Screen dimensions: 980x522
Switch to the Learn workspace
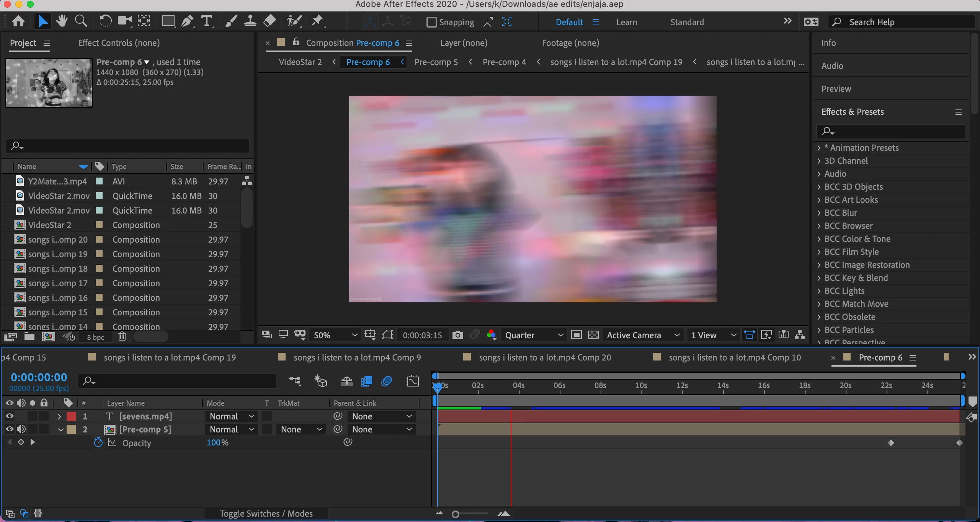626,22
